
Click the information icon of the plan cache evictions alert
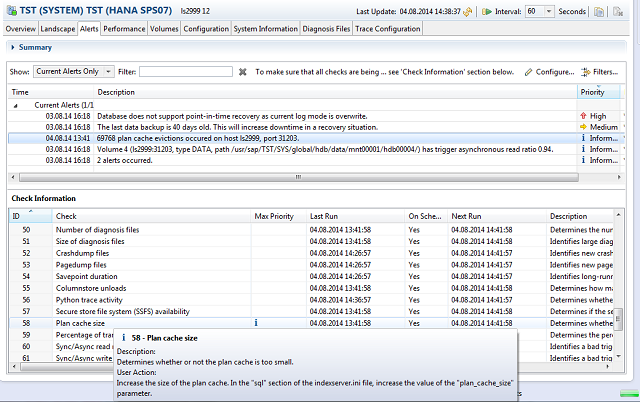pyautogui.click(x=583, y=138)
